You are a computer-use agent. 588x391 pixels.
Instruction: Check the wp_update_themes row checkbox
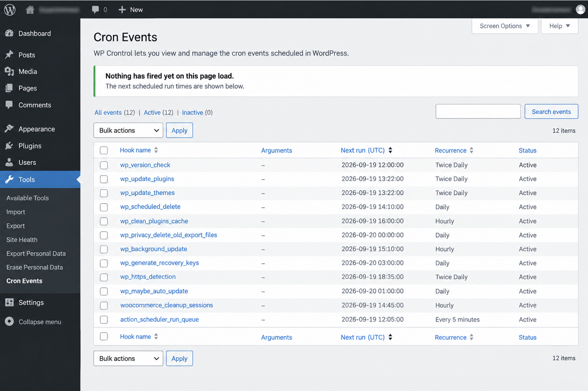[x=104, y=193]
